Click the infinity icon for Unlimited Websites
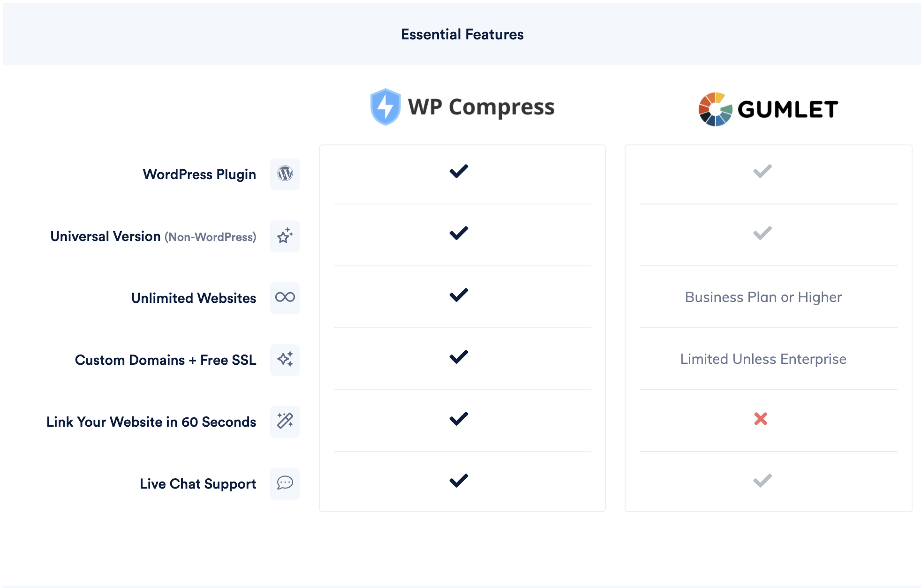This screenshot has height=588, width=921. coord(285,297)
